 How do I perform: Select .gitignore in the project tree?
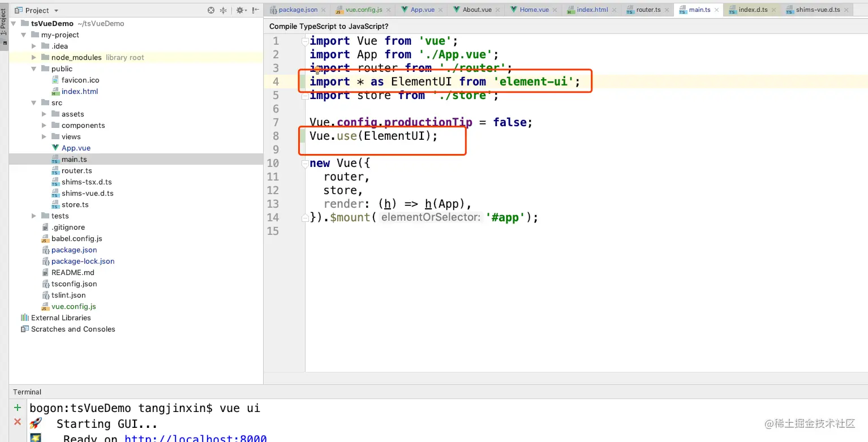[x=68, y=228]
